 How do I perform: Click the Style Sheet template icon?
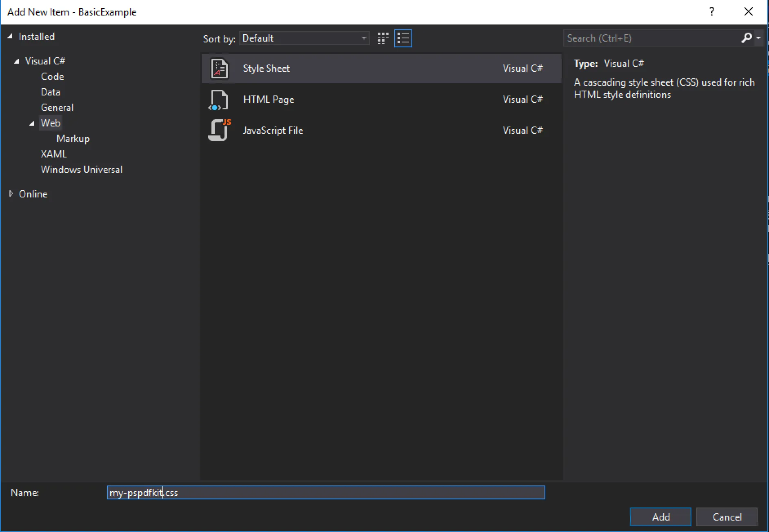219,69
